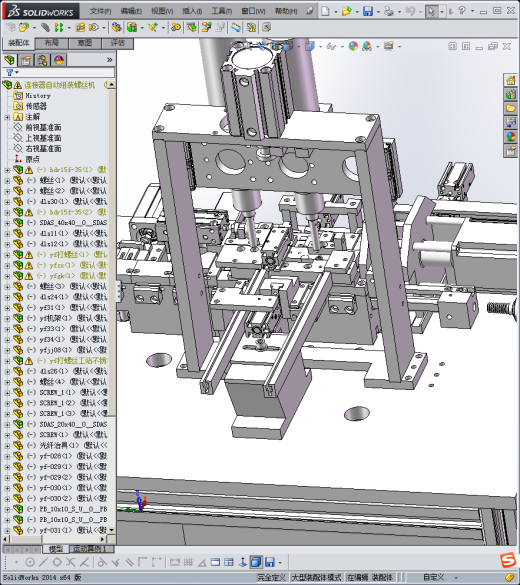
Task: Switch to the 运动算例1 tab
Action: (90, 549)
